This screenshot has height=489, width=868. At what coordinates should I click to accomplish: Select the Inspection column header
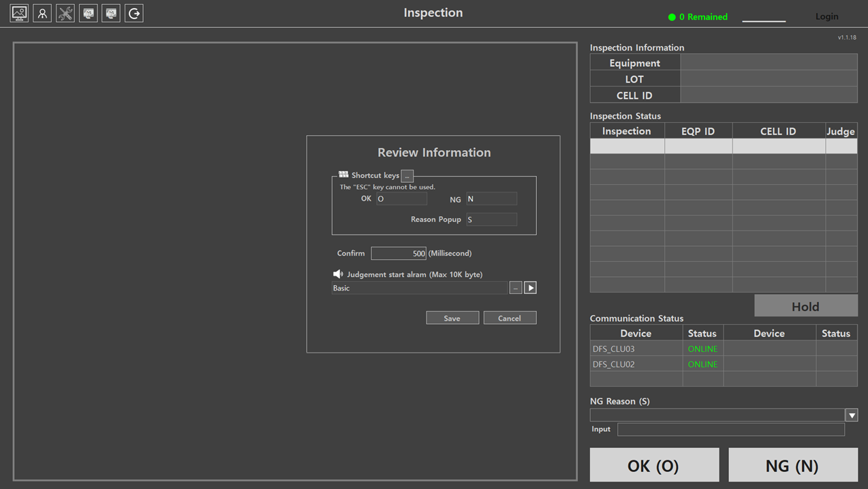(x=627, y=131)
